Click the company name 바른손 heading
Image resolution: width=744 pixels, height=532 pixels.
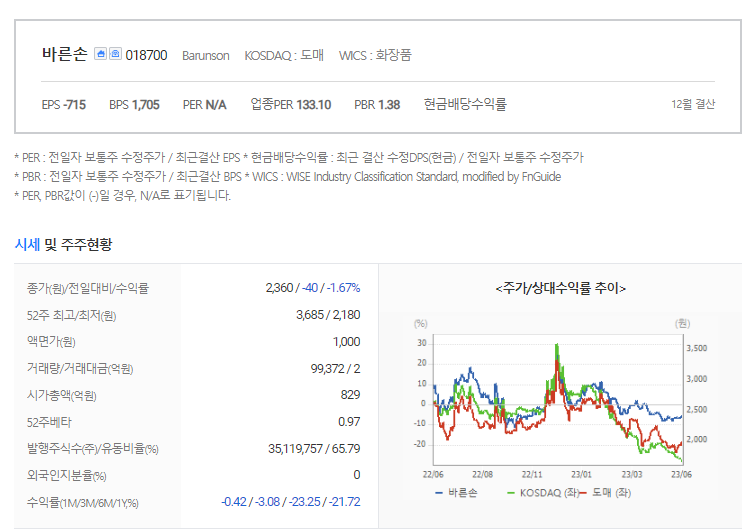coord(65,54)
